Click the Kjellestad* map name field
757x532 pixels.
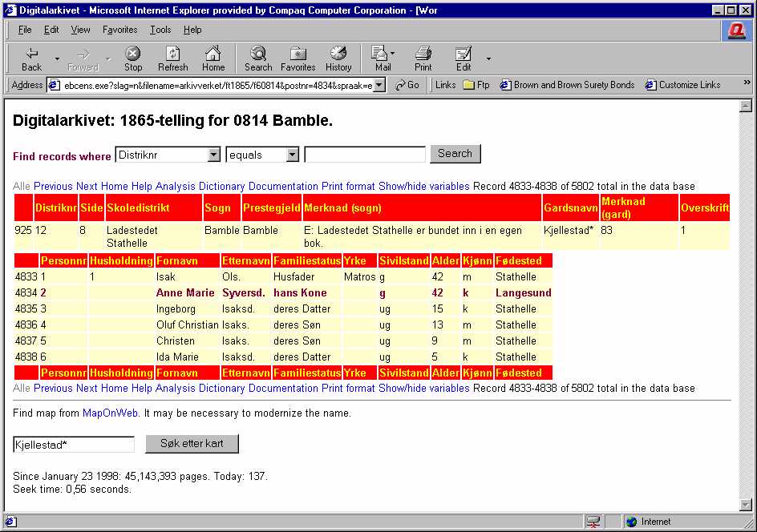point(74,444)
